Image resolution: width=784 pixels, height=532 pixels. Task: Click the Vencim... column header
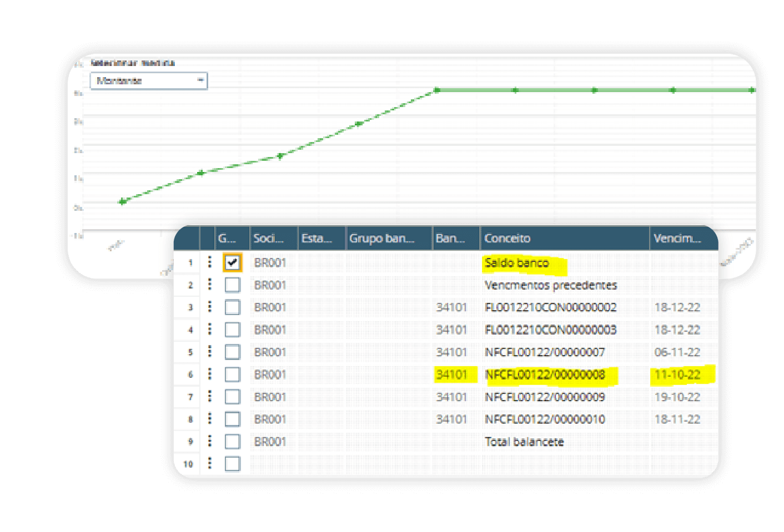(x=682, y=239)
